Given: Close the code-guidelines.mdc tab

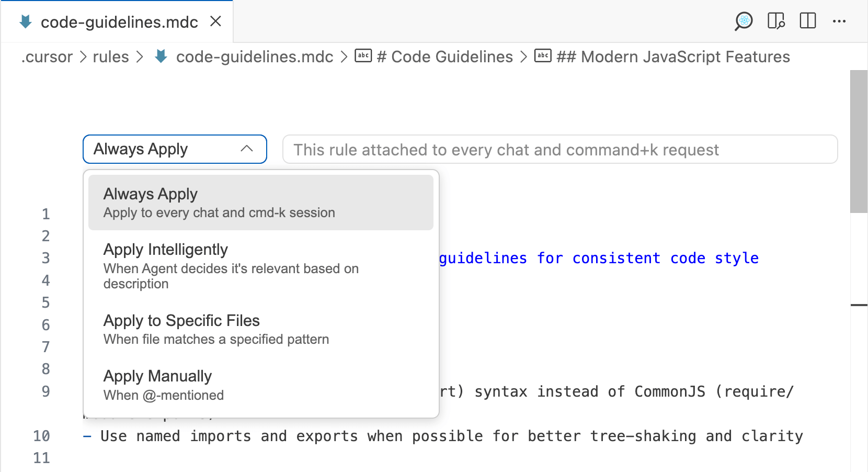Looking at the screenshot, I should point(215,21).
